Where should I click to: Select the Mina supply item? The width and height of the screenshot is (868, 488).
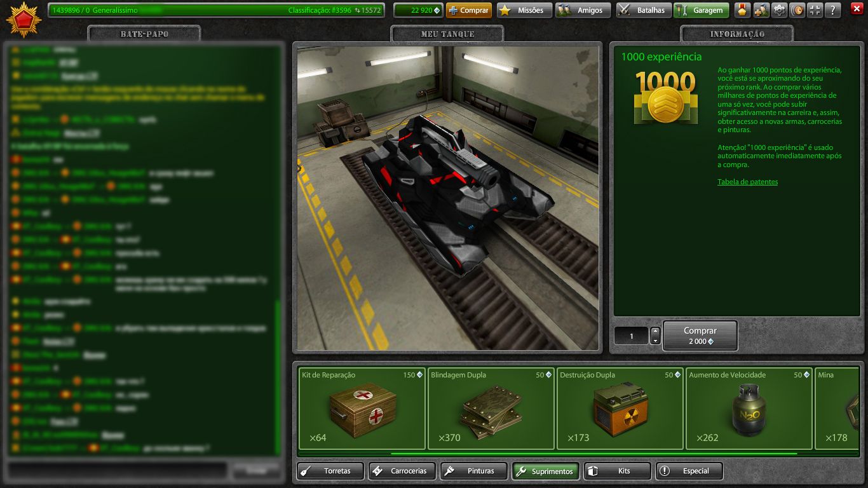[x=837, y=409]
